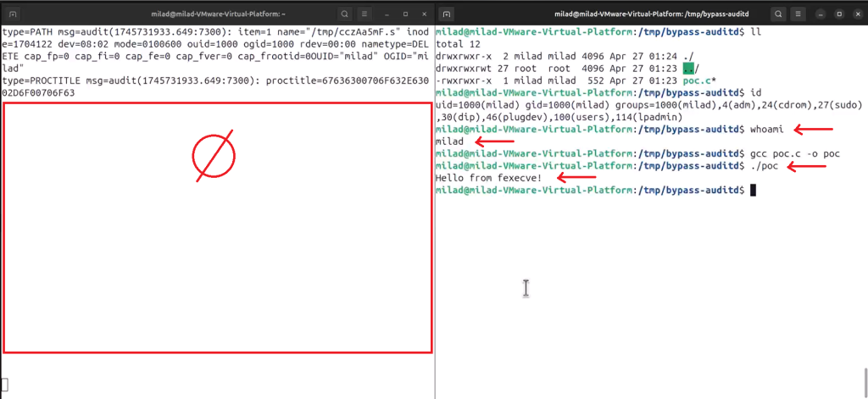Click './' directory entry in listing
This screenshot has width=868, height=399.
(688, 56)
